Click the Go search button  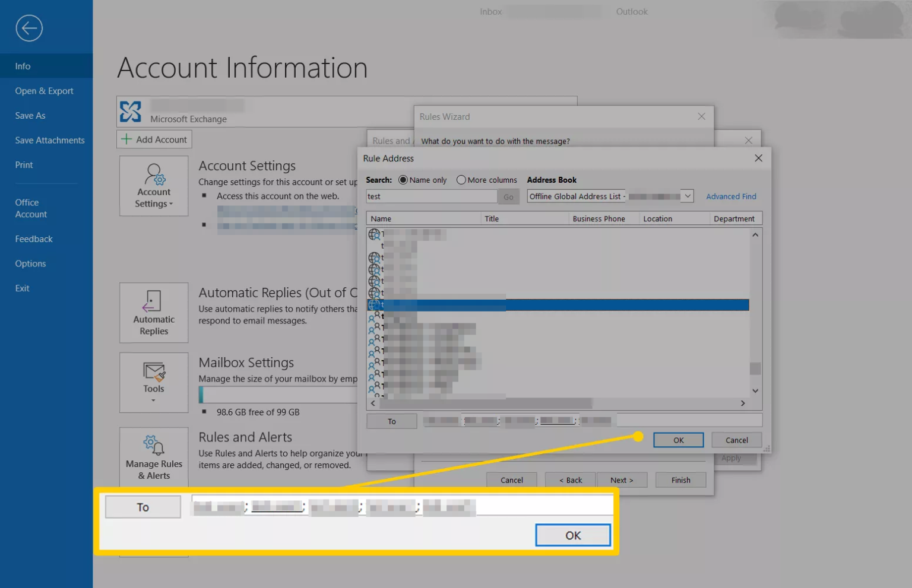tap(508, 197)
